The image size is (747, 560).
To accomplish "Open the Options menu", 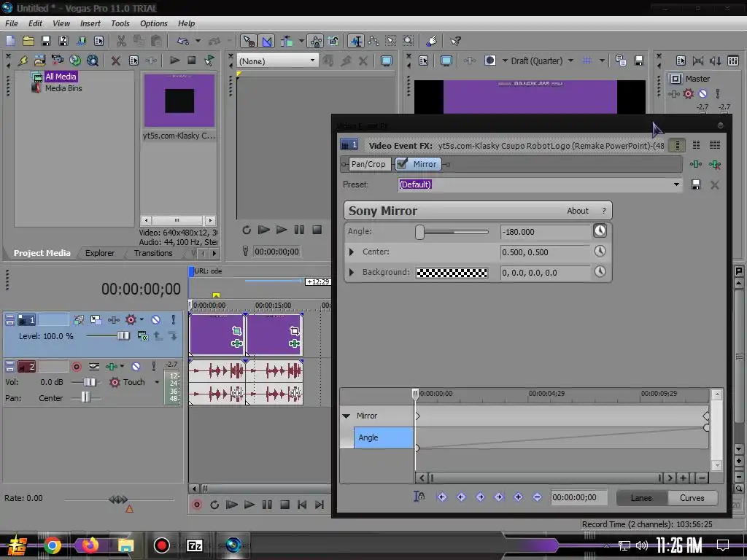I will click(153, 23).
